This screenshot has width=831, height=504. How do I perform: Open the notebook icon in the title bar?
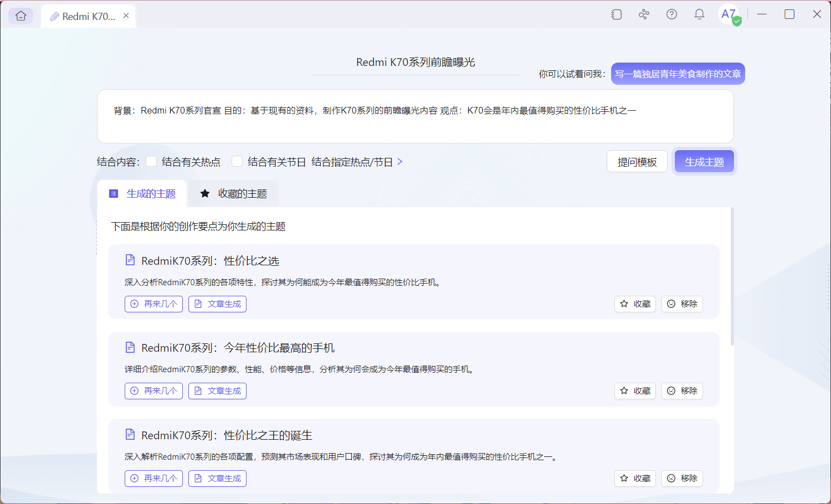(x=616, y=14)
